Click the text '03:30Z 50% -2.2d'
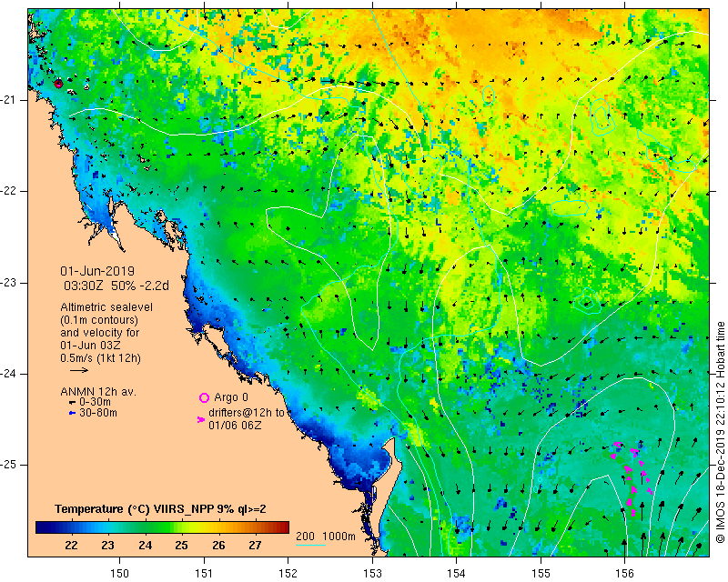 116,286
